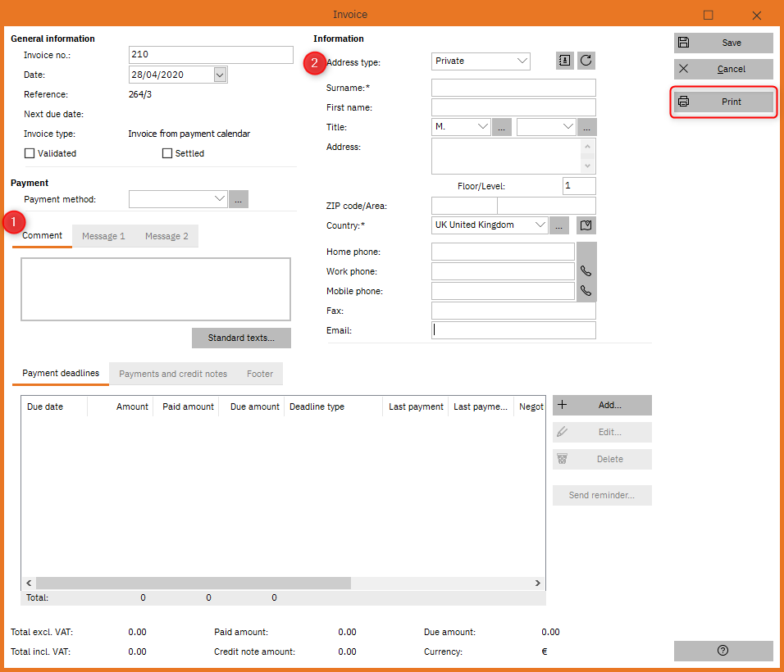Image resolution: width=784 pixels, height=672 pixels.
Task: Click the Edit... deadline button
Action: 602,432
